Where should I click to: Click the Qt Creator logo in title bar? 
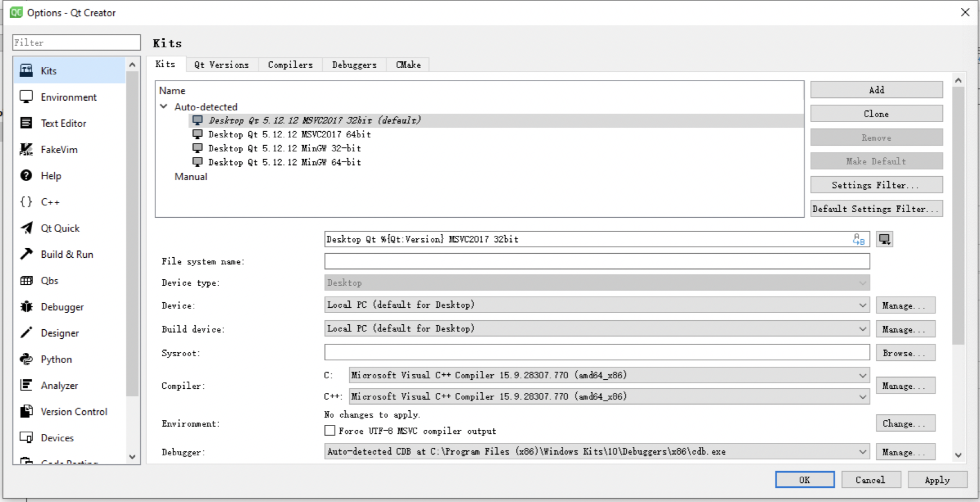16,12
